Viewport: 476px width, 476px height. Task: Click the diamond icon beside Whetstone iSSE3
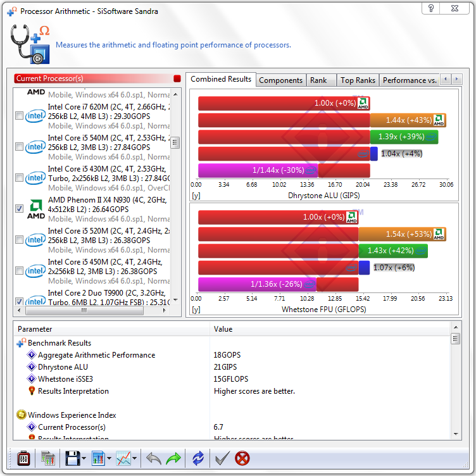coord(32,379)
